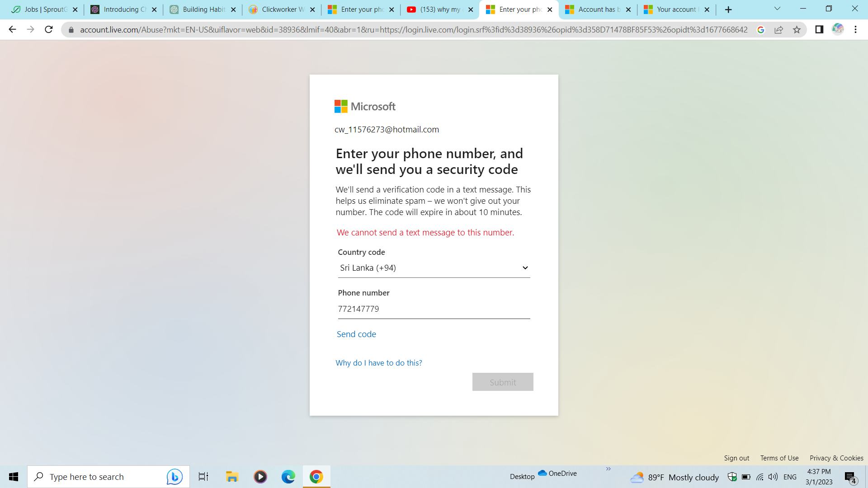This screenshot has height=488, width=868.
Task: Click the padlock site info icon
Action: pos(71,30)
